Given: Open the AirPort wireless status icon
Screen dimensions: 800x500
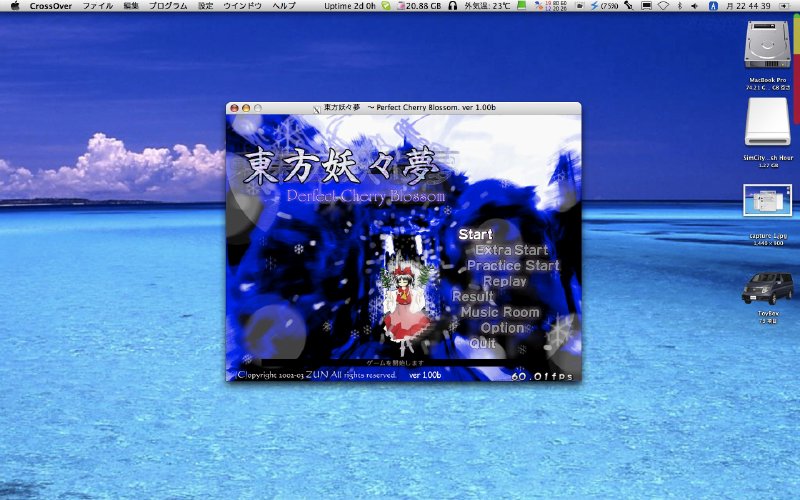Looking at the screenshot, I should click(x=663, y=6).
